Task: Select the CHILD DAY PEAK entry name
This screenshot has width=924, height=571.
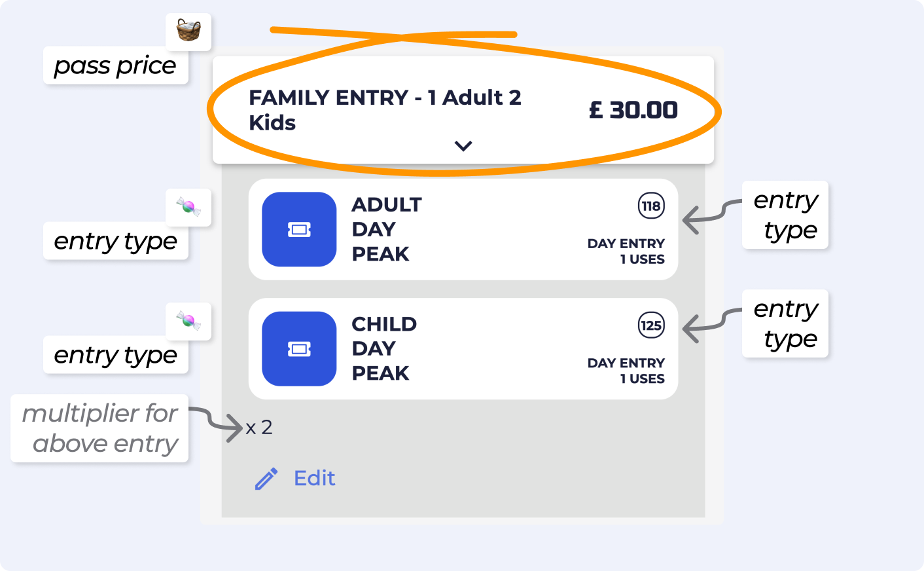Action: point(384,349)
